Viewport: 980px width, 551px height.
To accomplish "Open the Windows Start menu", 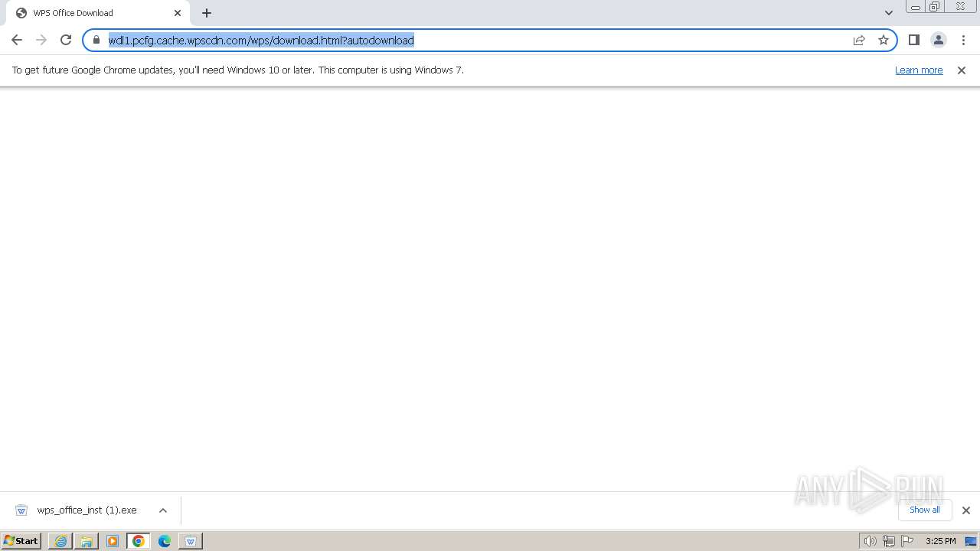I will (x=21, y=541).
